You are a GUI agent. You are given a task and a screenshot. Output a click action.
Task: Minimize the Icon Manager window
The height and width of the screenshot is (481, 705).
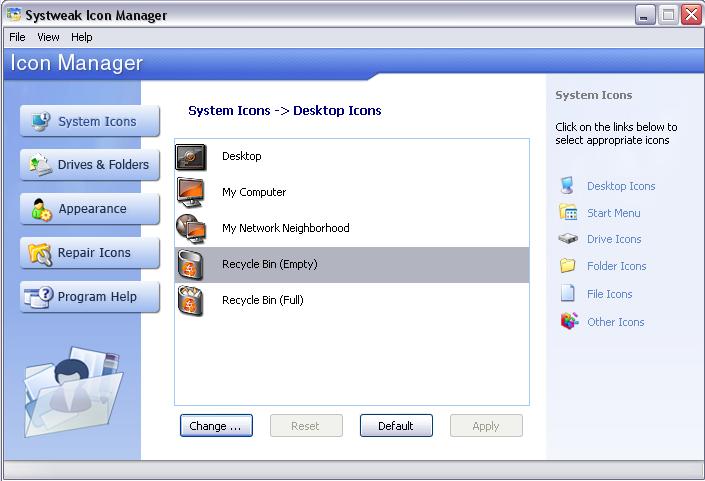tap(645, 15)
